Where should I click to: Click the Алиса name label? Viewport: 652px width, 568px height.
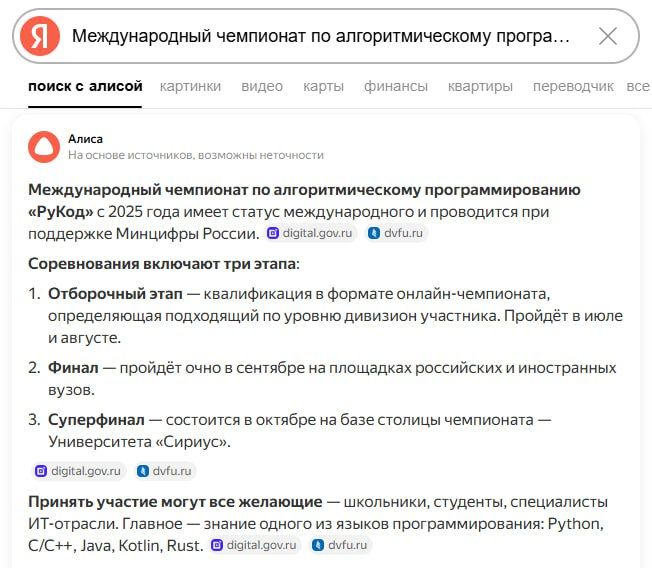pyautogui.click(x=85, y=139)
